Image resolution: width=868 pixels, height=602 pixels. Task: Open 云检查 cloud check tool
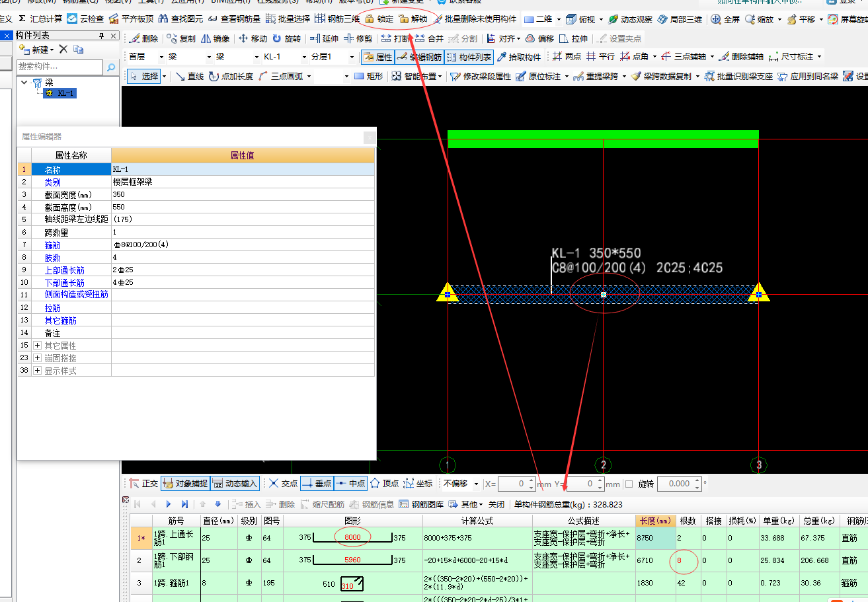coord(85,19)
